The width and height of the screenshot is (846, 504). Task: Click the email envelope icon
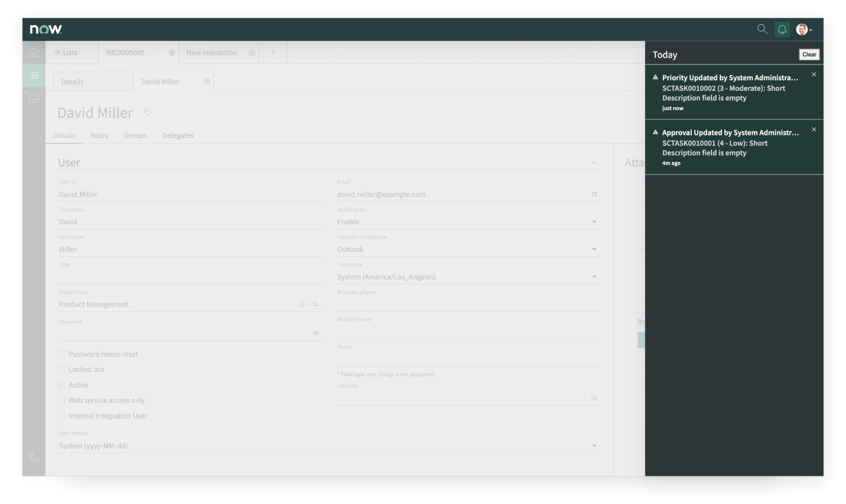594,194
